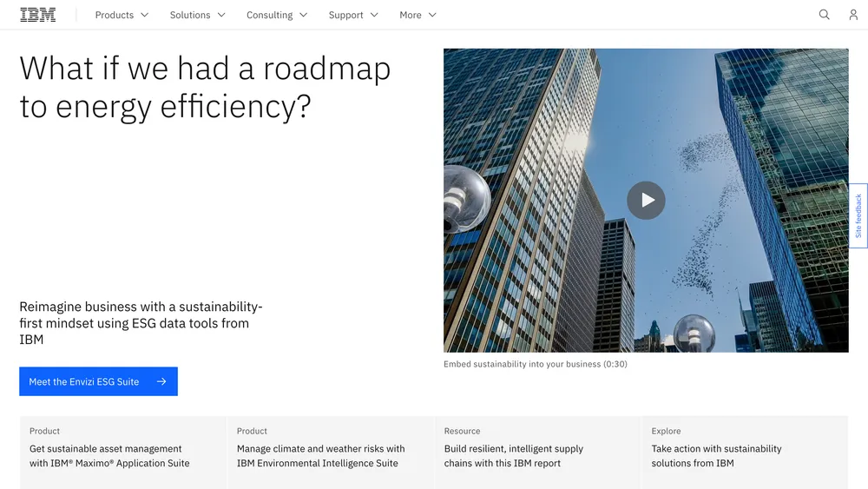Expand the More chevron
Viewport: 868px width, 489px height.
432,15
